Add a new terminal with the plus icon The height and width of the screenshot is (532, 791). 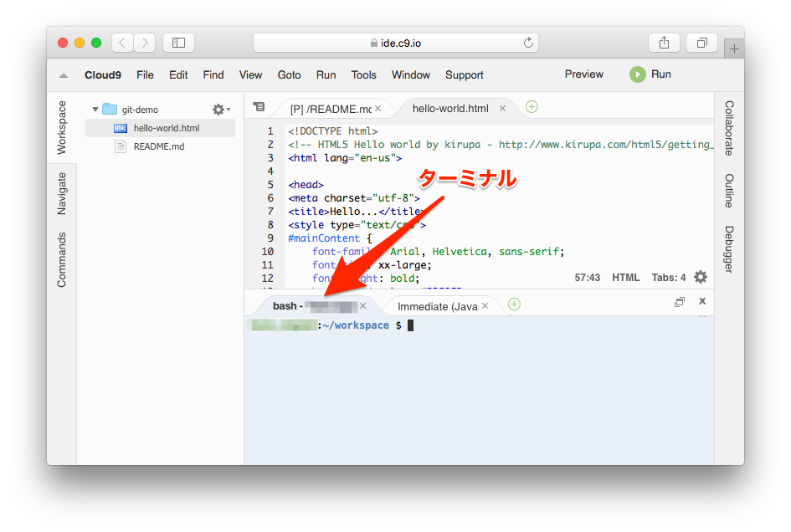(x=514, y=304)
